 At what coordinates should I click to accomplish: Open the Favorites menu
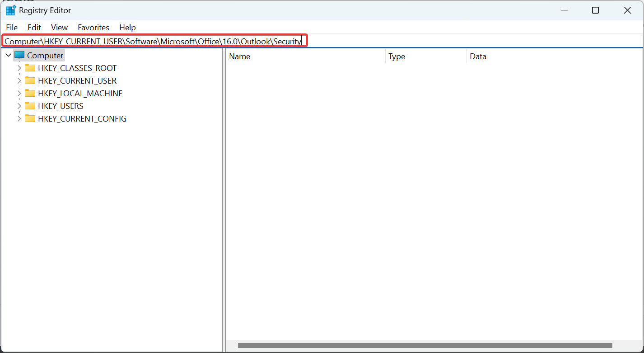pyautogui.click(x=93, y=28)
